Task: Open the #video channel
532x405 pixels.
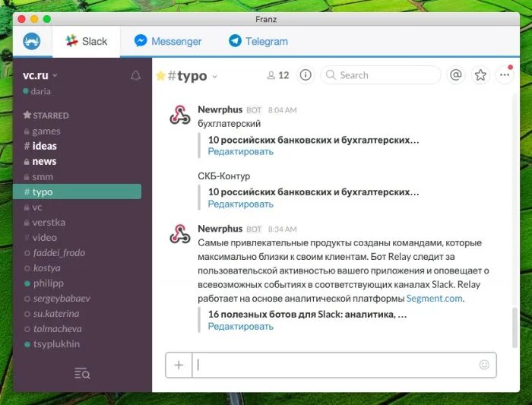Action: point(40,237)
